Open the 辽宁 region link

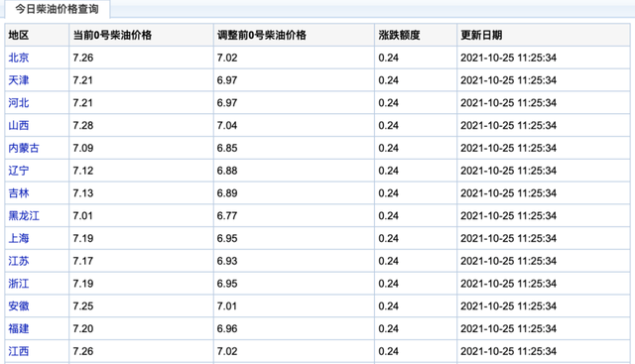pos(19,171)
